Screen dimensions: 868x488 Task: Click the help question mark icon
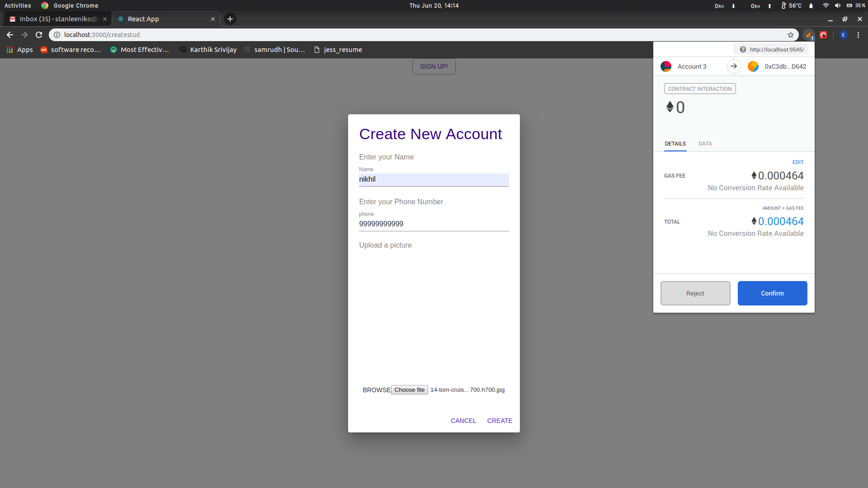743,50
